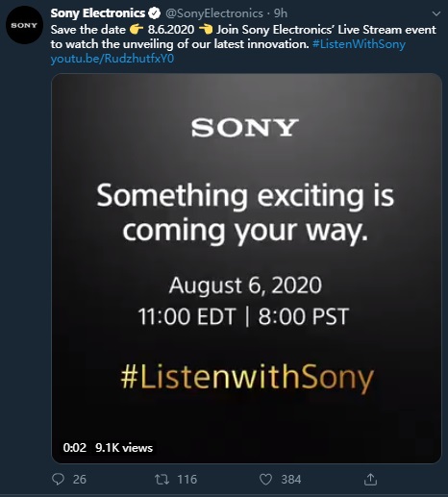Click the 26 replies count

[x=80, y=480]
